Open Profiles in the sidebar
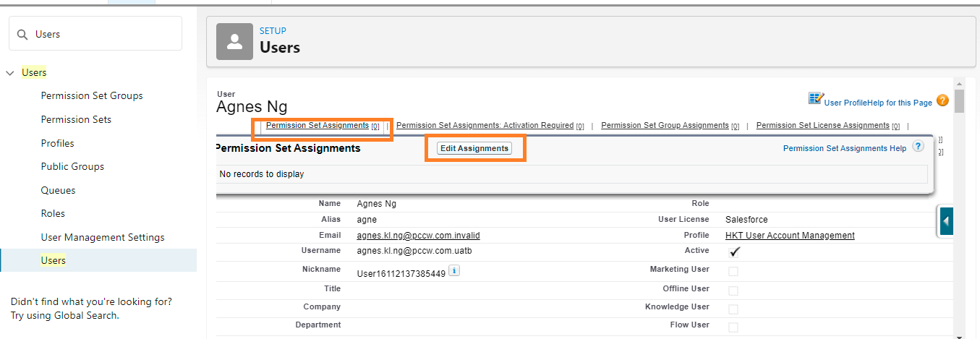980x339 pixels. tap(58, 143)
